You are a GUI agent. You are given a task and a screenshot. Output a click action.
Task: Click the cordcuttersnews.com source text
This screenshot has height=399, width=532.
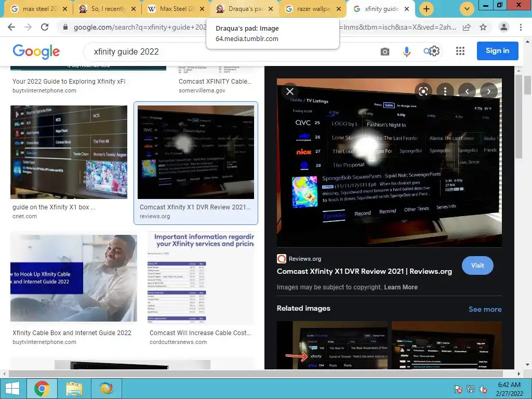(x=178, y=342)
